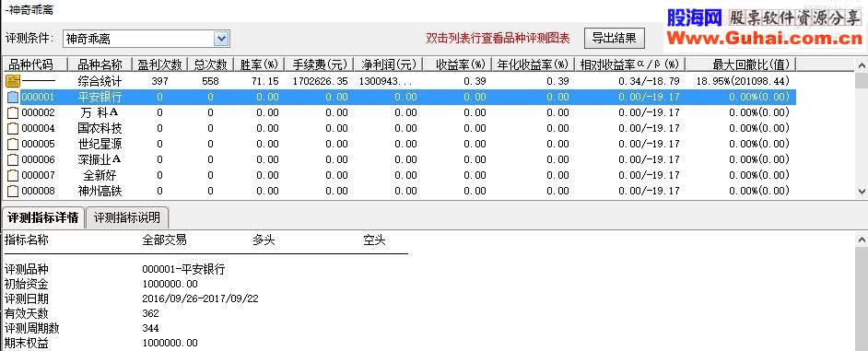Click stock code 000006

pos(38,160)
